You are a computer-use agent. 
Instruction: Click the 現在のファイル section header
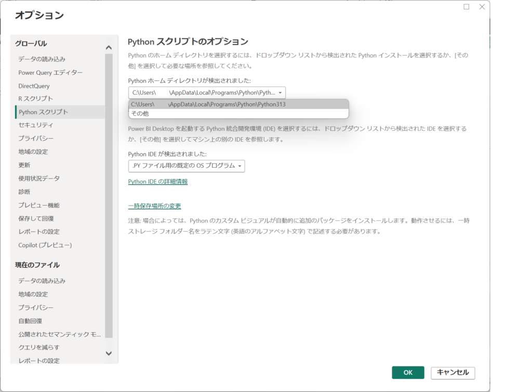(37, 265)
